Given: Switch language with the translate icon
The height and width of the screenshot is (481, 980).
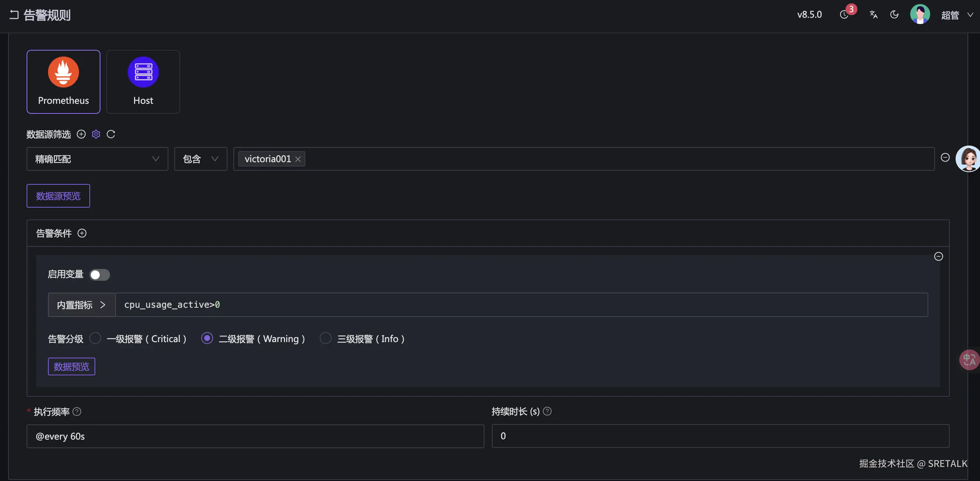Looking at the screenshot, I should pos(874,14).
